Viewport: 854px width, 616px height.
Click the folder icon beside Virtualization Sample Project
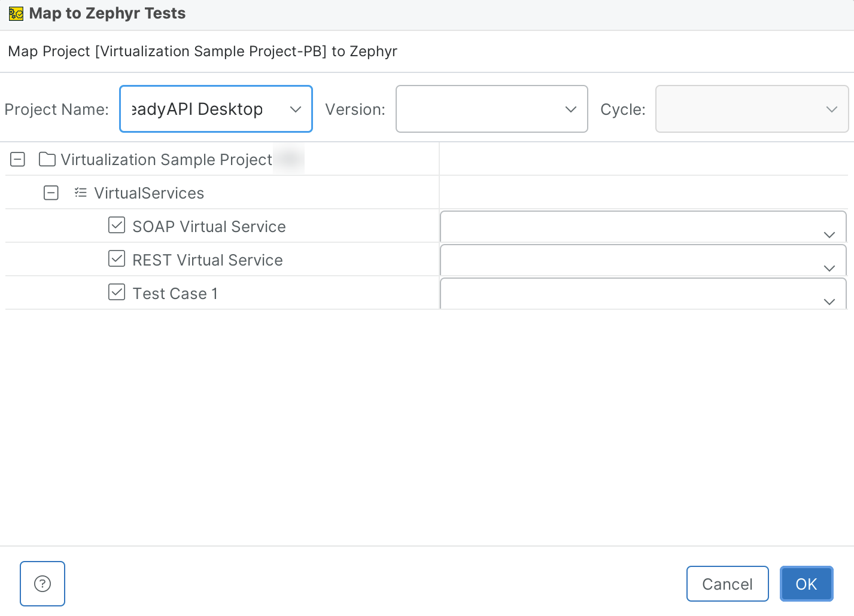[x=47, y=160]
